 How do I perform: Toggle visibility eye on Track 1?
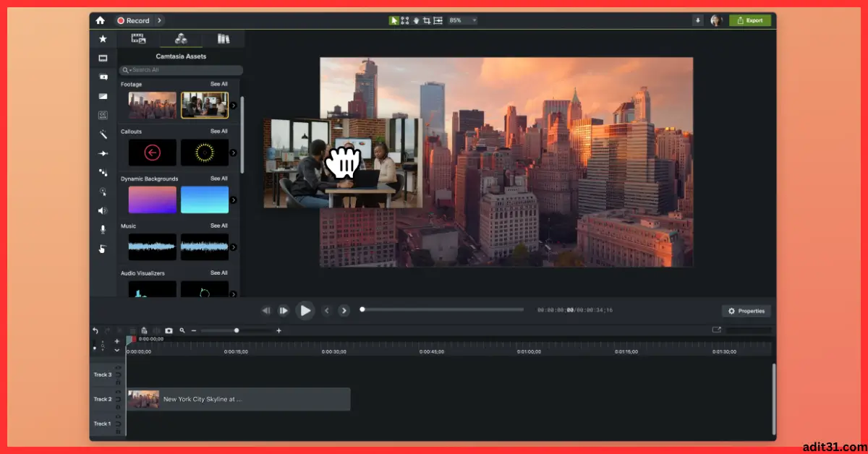[119, 417]
